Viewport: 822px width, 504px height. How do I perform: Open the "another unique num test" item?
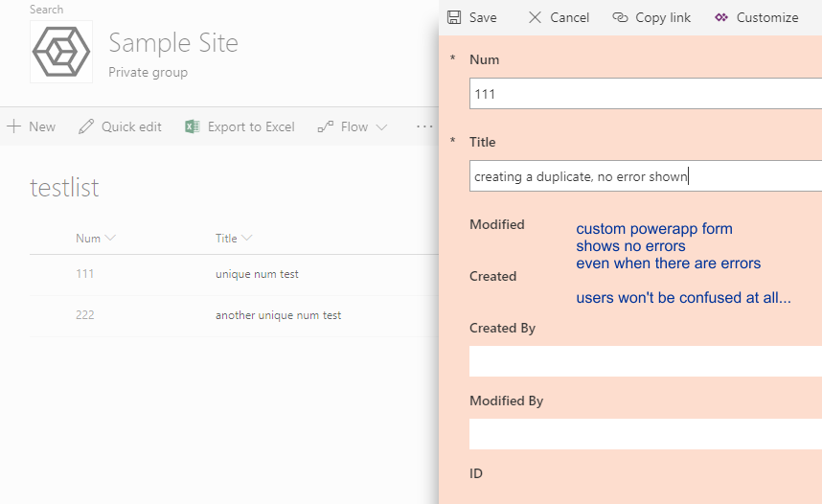[278, 315]
